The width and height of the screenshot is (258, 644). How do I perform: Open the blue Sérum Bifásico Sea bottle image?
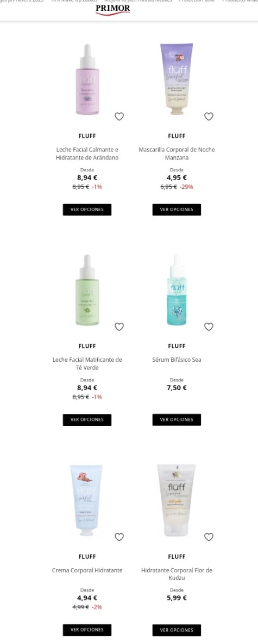pos(177,290)
